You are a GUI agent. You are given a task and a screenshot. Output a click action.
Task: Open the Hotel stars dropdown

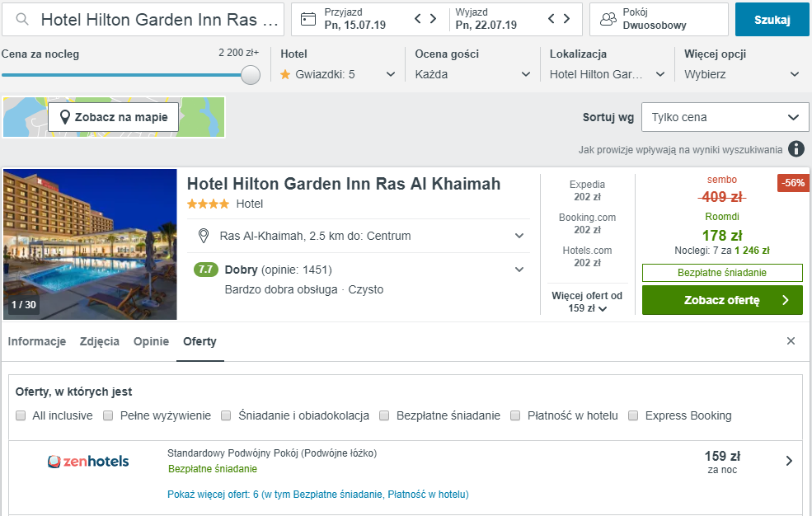(338, 74)
